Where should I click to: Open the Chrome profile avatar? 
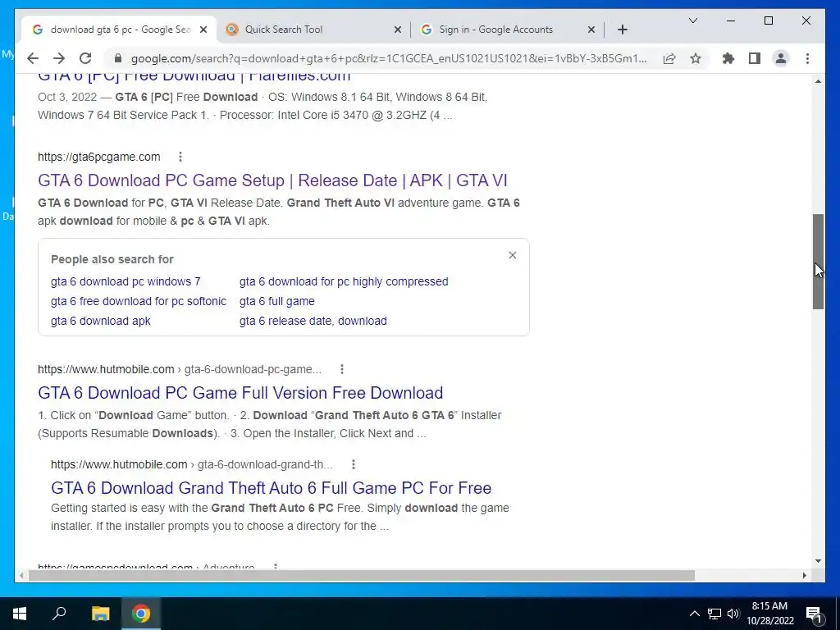point(781,58)
